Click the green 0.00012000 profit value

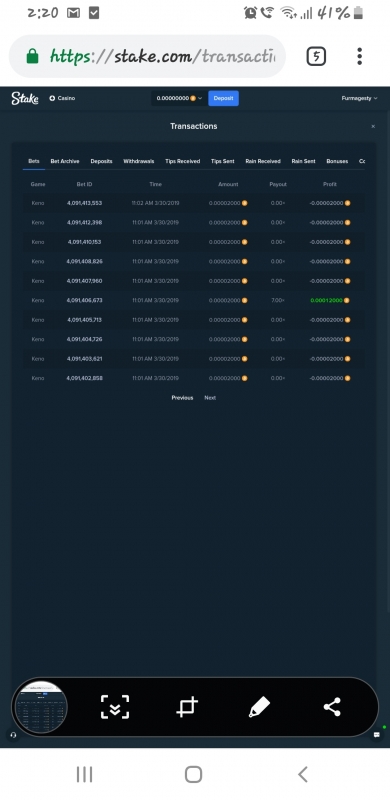326,301
